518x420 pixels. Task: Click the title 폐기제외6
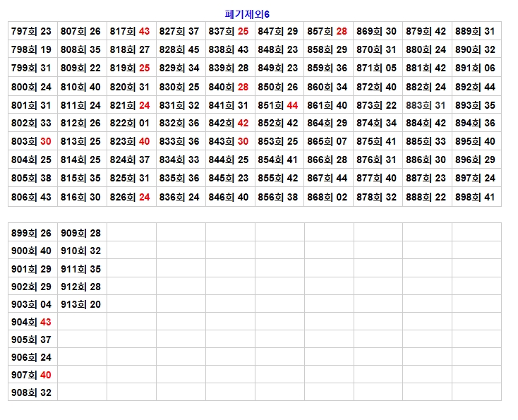pos(247,14)
